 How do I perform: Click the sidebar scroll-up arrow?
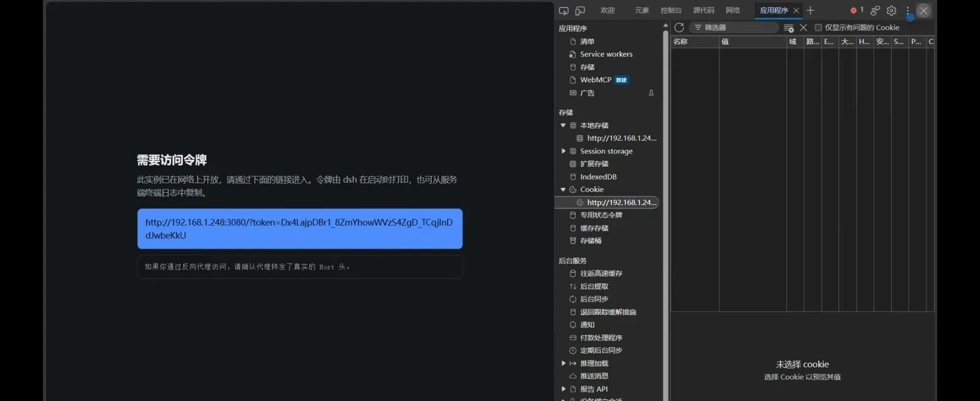666,26
